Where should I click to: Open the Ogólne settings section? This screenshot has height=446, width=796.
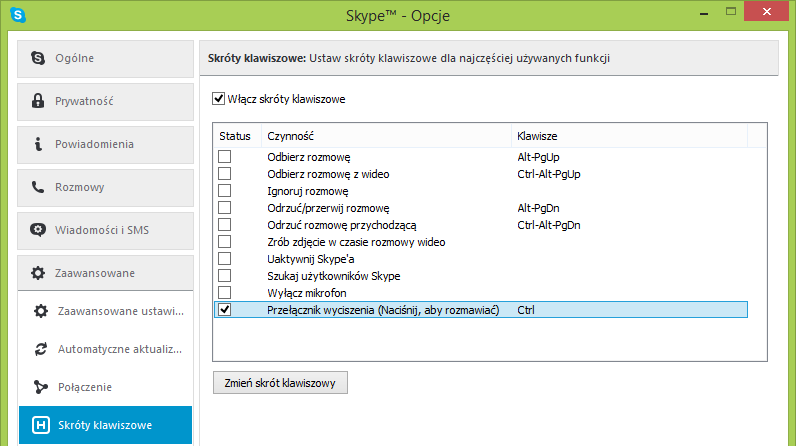106,58
